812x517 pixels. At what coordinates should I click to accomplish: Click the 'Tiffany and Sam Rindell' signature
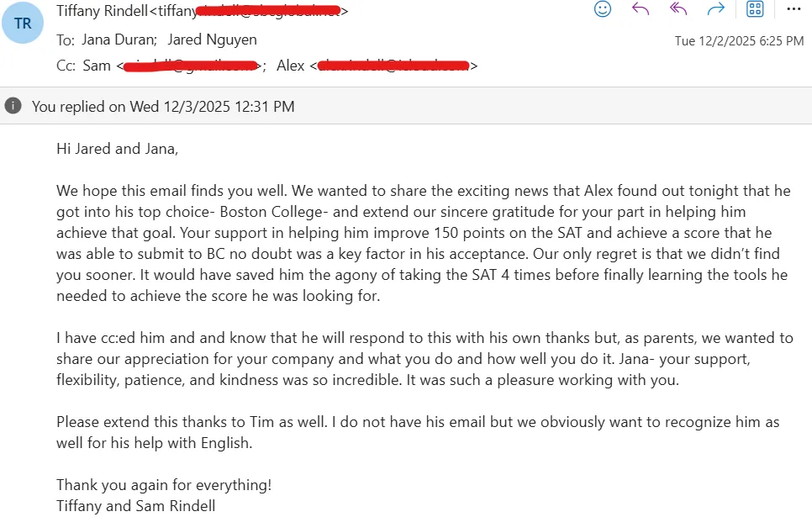coord(135,506)
